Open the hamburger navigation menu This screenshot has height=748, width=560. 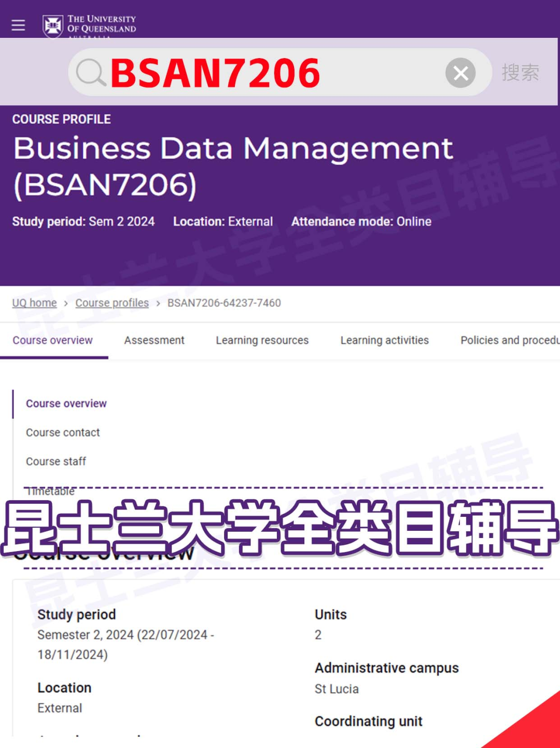coord(18,25)
